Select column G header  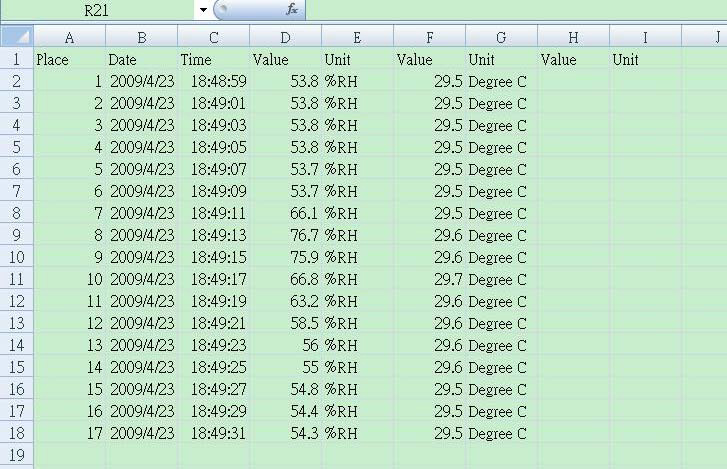pyautogui.click(x=502, y=37)
